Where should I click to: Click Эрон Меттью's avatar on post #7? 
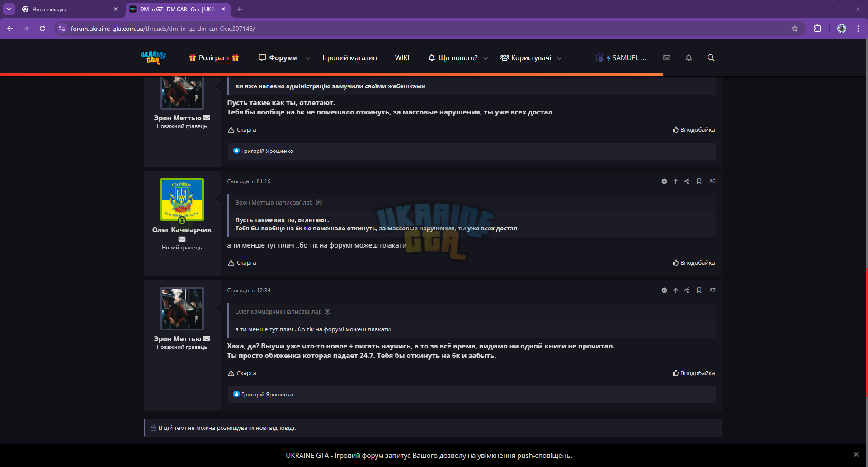pyautogui.click(x=182, y=309)
